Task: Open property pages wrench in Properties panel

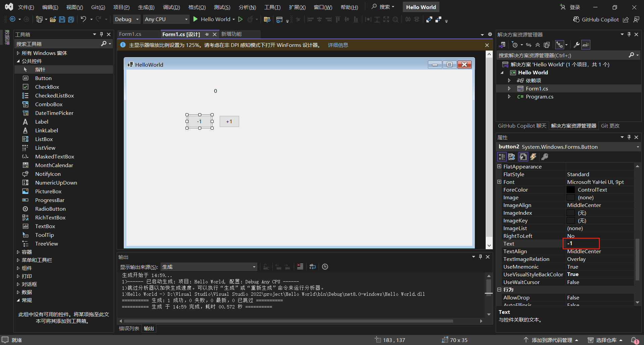Action: (x=545, y=157)
